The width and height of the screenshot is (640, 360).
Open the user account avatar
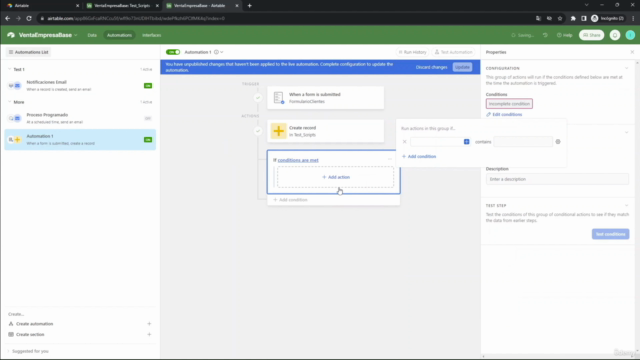pyautogui.click(x=630, y=35)
